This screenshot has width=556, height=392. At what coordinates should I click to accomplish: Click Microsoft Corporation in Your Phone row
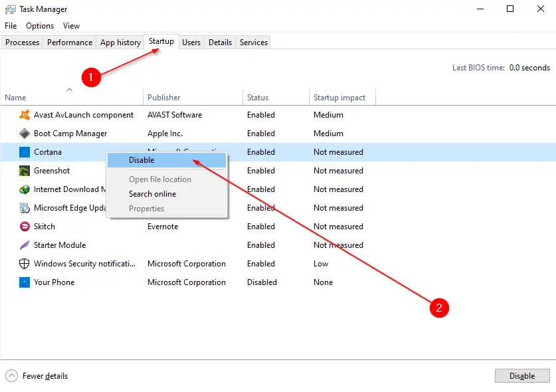tap(187, 282)
